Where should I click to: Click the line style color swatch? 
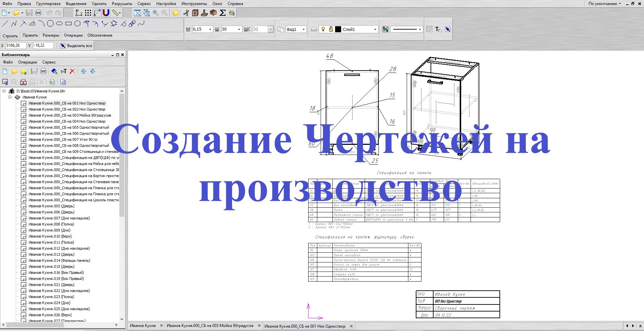pyautogui.click(x=386, y=29)
